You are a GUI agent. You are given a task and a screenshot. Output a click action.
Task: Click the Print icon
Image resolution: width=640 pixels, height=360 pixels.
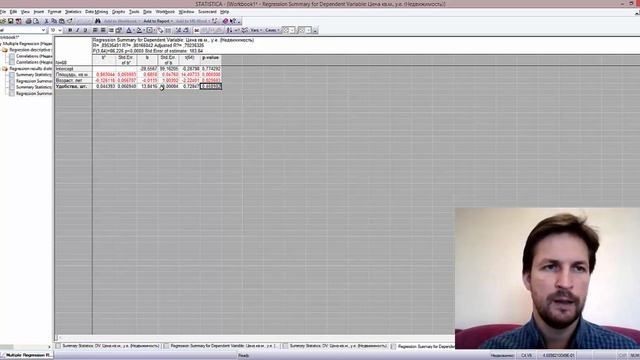29,21
